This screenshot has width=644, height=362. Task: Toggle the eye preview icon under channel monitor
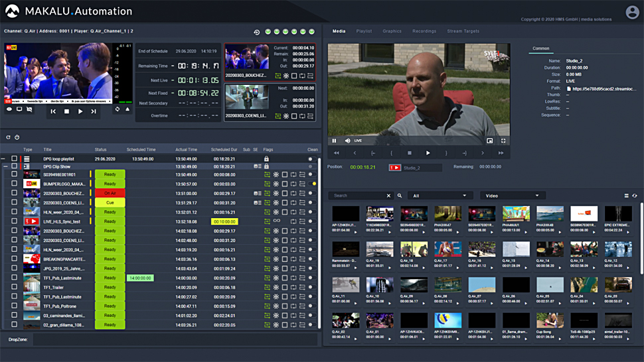(x=9, y=109)
